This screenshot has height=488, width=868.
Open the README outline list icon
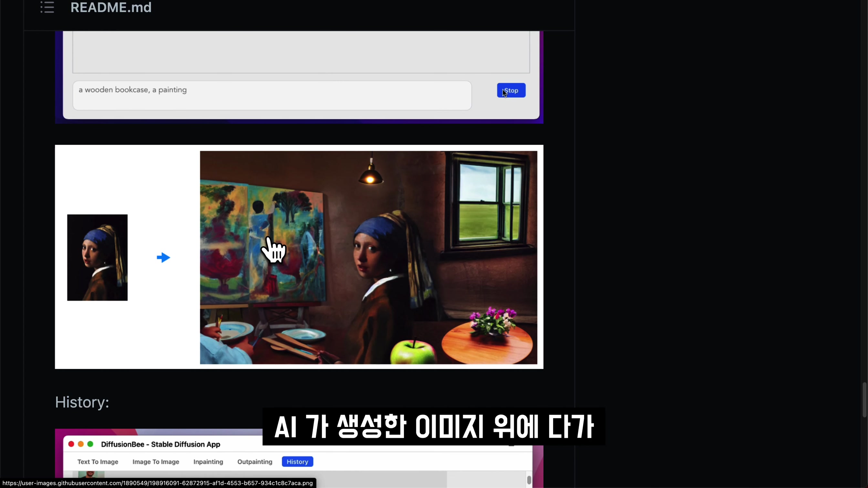(x=47, y=7)
